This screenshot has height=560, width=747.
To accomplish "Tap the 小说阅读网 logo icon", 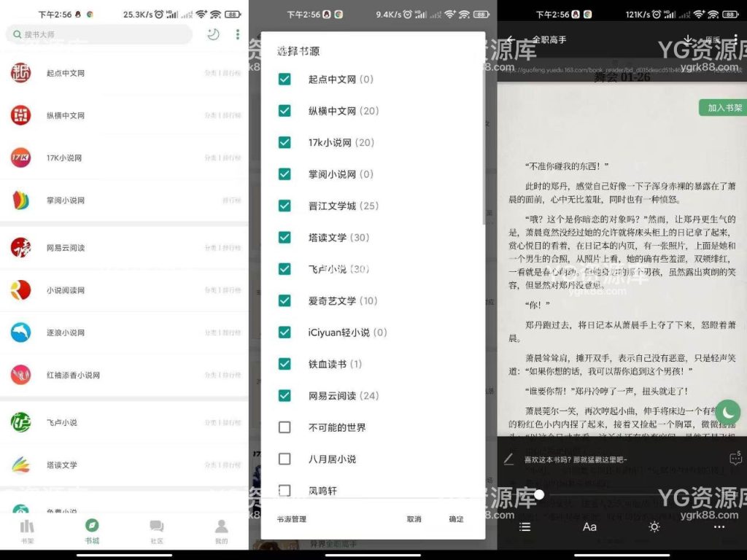I will coord(20,290).
